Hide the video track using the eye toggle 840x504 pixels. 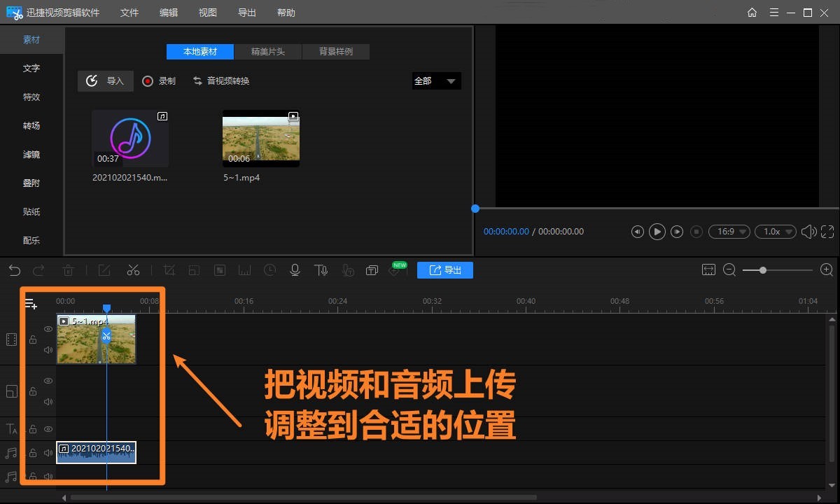click(48, 328)
